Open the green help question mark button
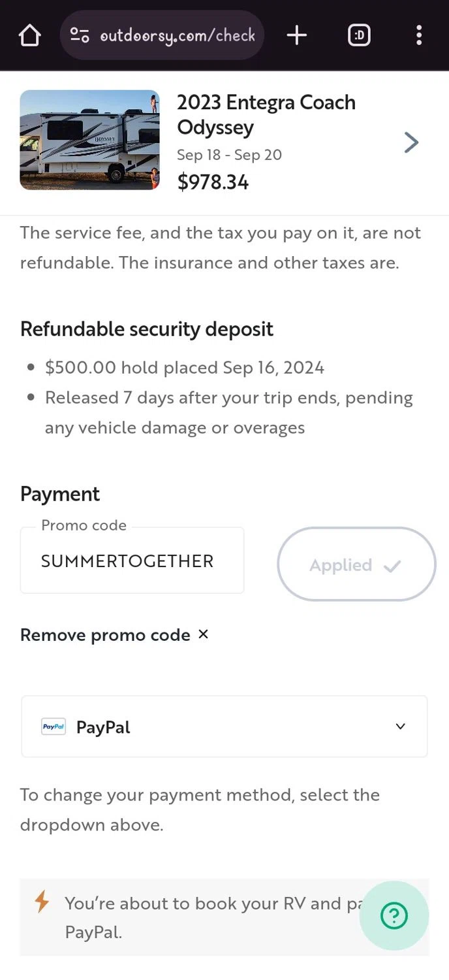The width and height of the screenshot is (449, 980). pos(394,916)
